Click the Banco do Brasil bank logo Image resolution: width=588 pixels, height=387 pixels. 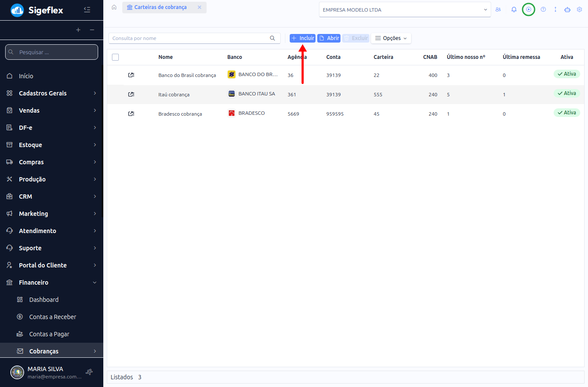(x=232, y=74)
